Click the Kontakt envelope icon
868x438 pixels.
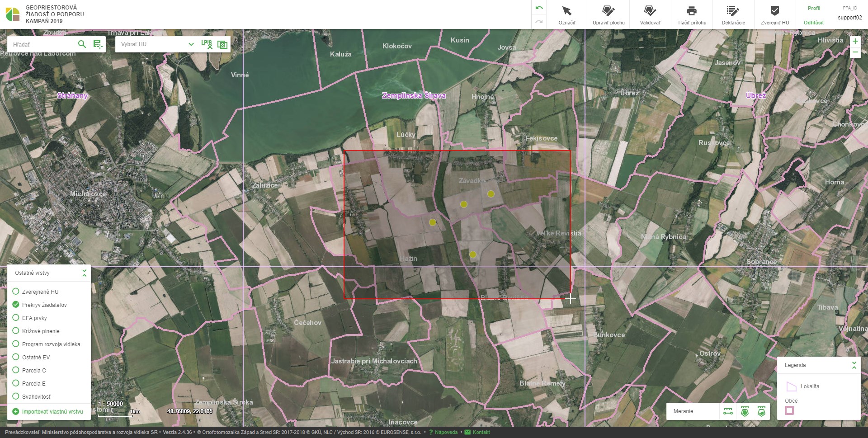click(x=467, y=432)
